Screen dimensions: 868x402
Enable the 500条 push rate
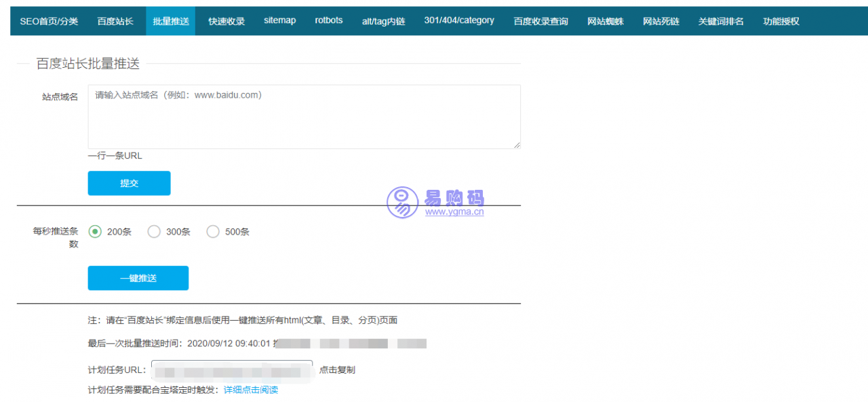[x=213, y=231]
